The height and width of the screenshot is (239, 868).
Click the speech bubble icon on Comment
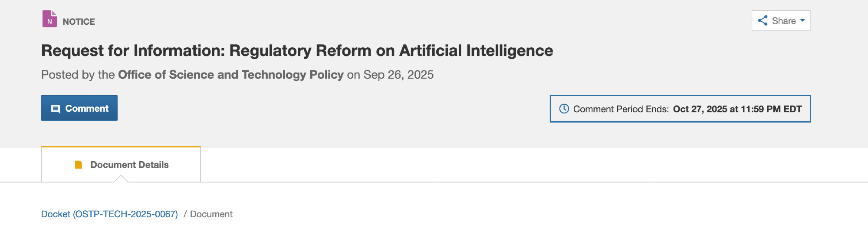[x=56, y=109]
